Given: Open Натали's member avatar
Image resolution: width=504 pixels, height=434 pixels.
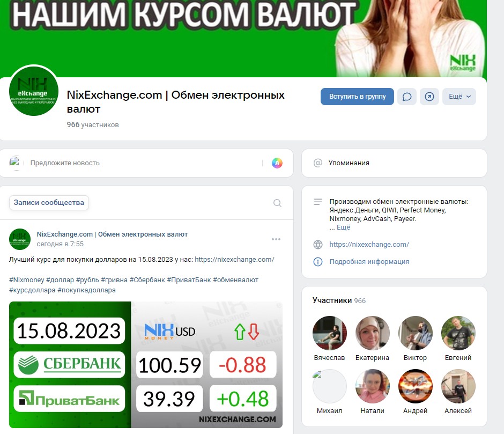Looking at the screenshot, I should pyautogui.click(x=372, y=386).
